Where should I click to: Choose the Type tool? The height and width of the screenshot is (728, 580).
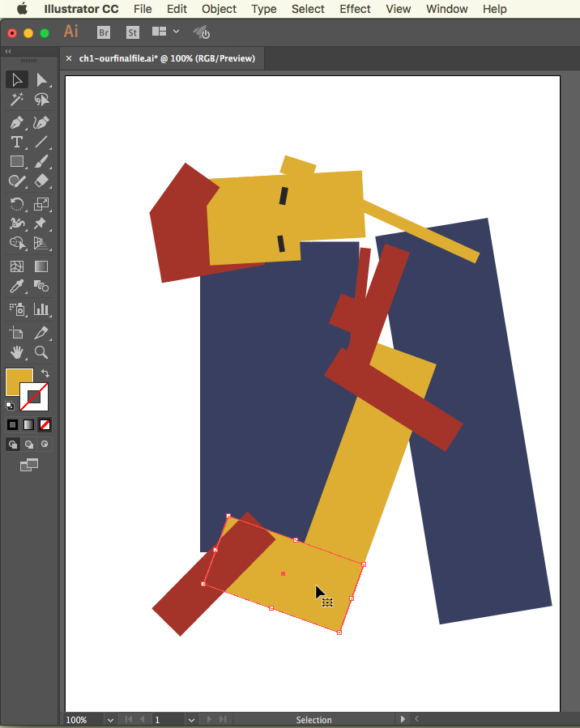(x=16, y=143)
